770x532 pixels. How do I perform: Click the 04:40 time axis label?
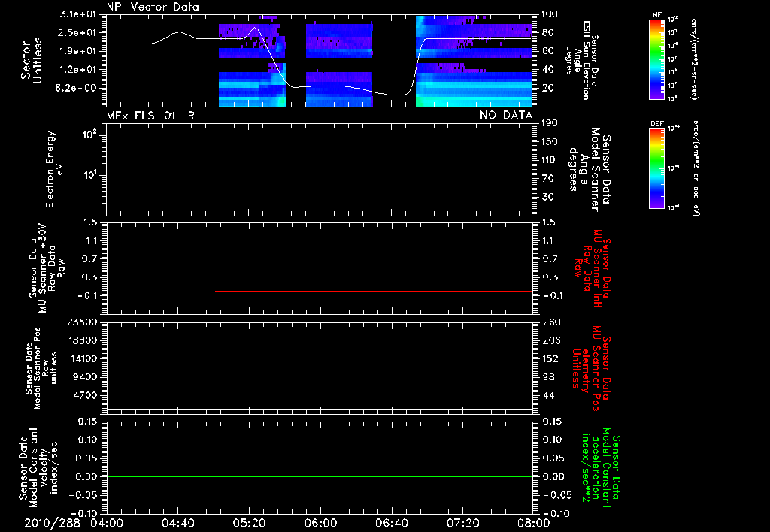coord(177,523)
